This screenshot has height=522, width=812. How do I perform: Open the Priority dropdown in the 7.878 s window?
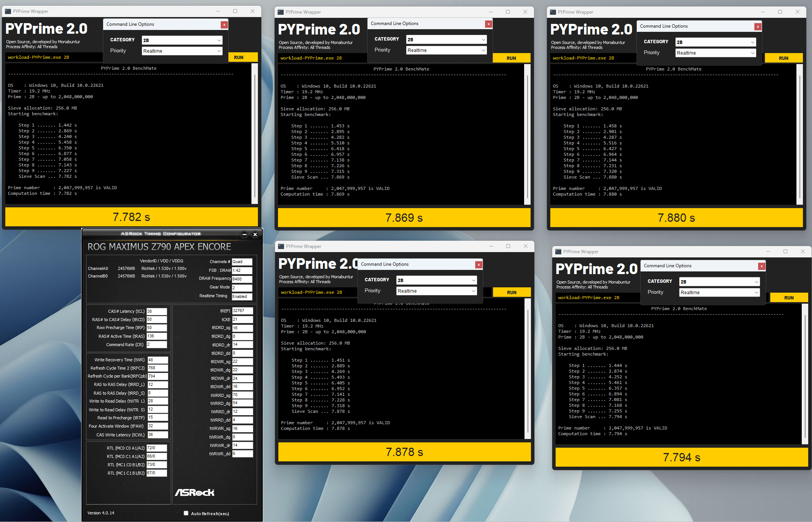[x=437, y=291]
